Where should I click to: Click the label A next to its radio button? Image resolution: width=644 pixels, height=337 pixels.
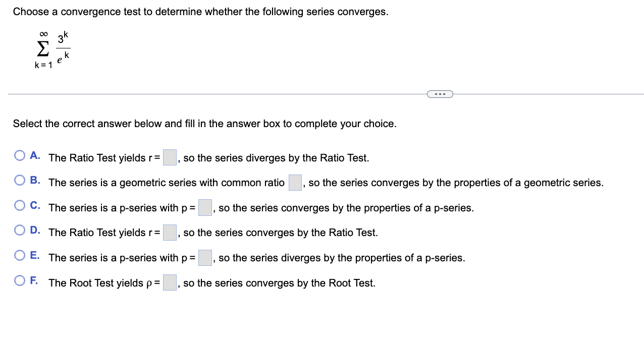pos(33,155)
